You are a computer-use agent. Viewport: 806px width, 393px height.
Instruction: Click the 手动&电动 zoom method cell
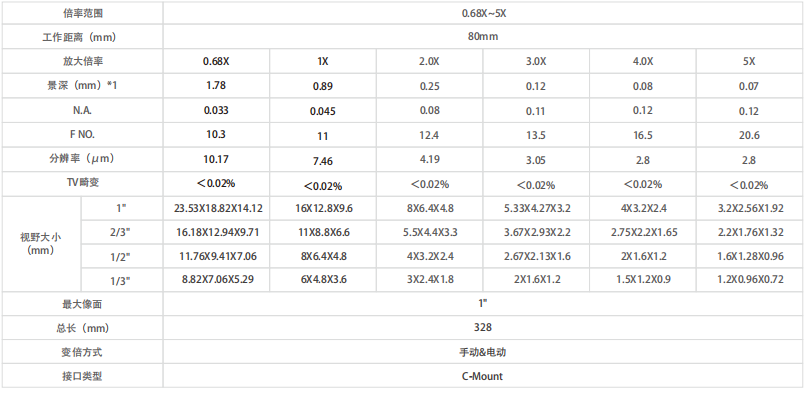tap(483, 352)
